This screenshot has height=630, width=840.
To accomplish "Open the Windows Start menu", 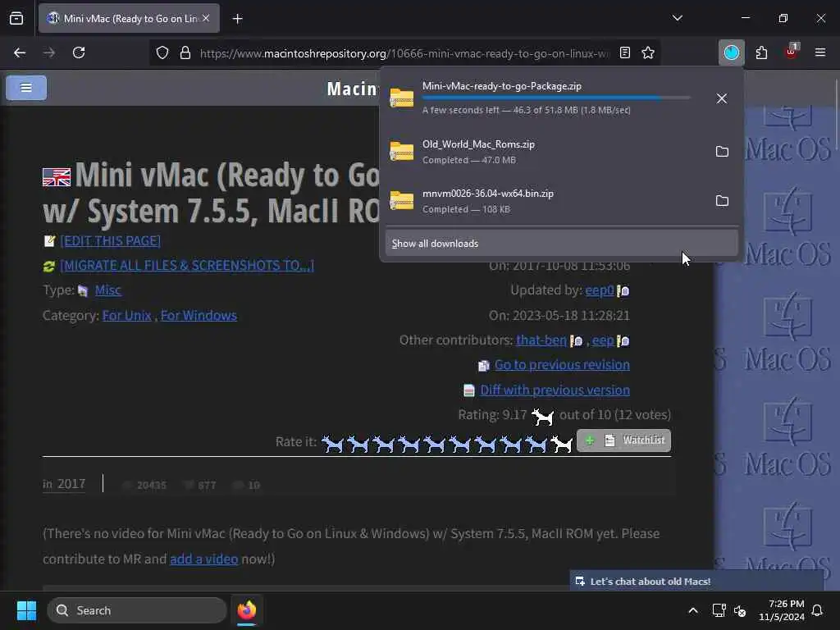I will [x=26, y=610].
